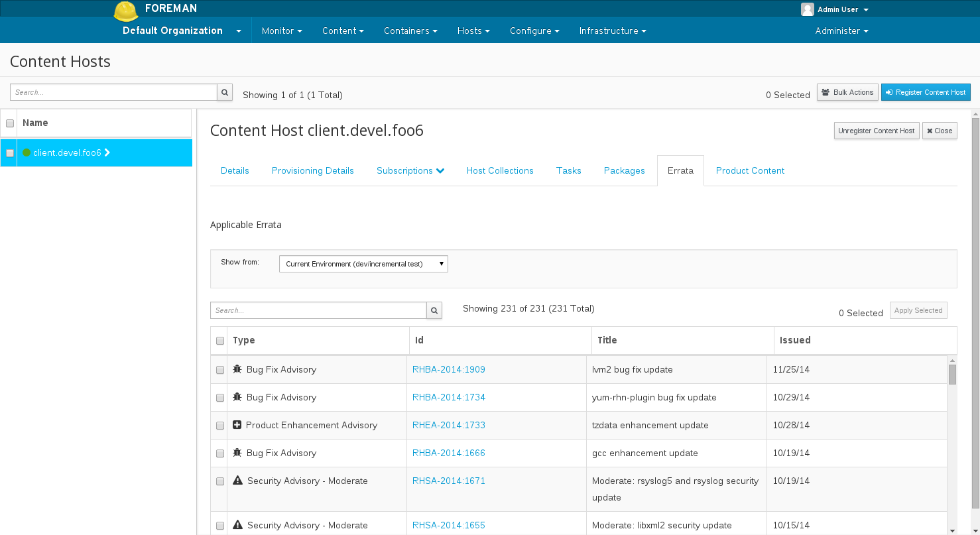Viewport: 980px width, 535px height.
Task: Check the box for RHBA-2014:1909 erratum
Action: click(x=220, y=370)
